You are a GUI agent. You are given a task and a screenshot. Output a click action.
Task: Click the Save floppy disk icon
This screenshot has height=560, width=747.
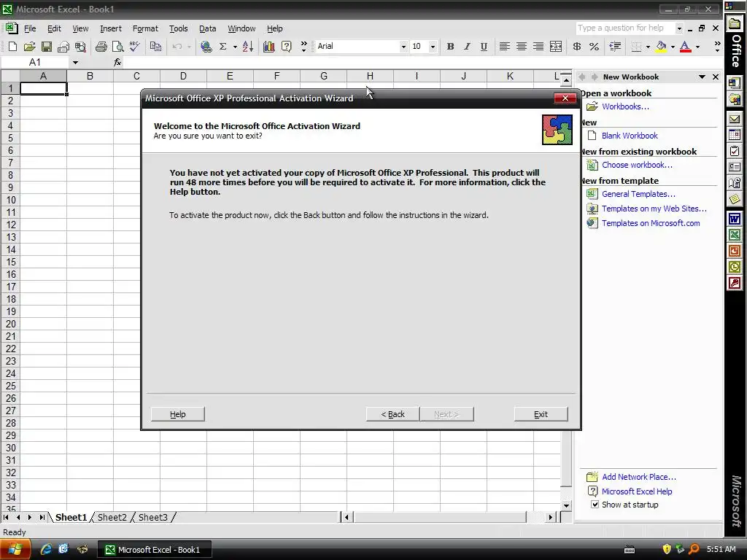point(46,46)
